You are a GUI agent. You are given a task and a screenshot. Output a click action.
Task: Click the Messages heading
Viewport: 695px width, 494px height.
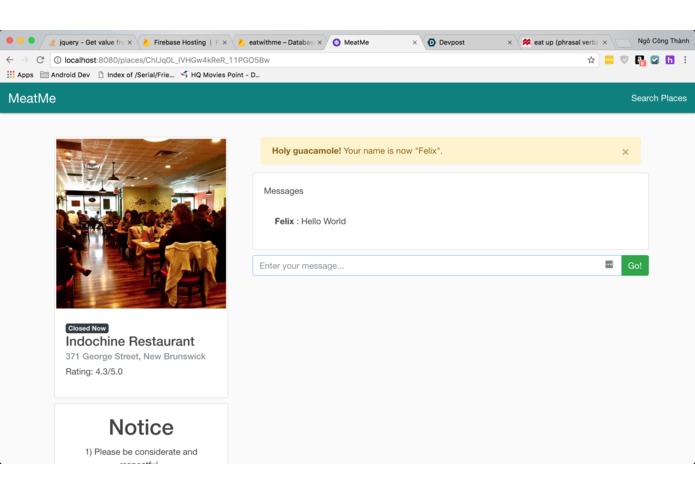click(283, 191)
